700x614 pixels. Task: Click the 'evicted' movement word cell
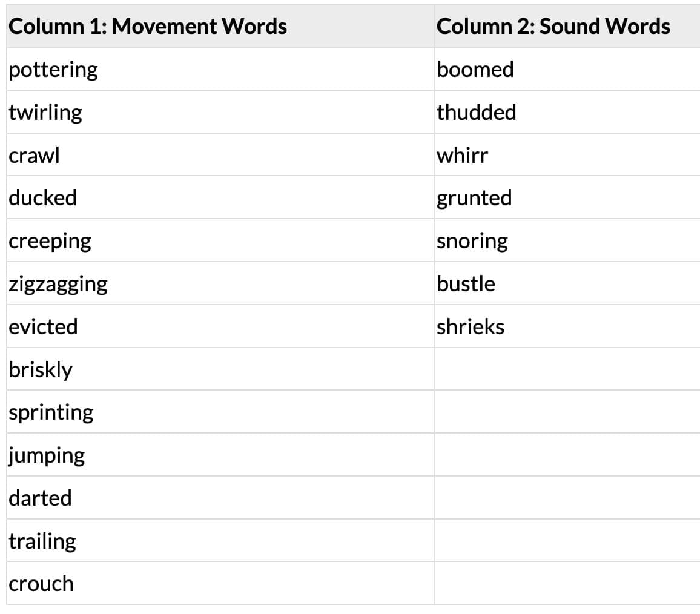(x=44, y=327)
